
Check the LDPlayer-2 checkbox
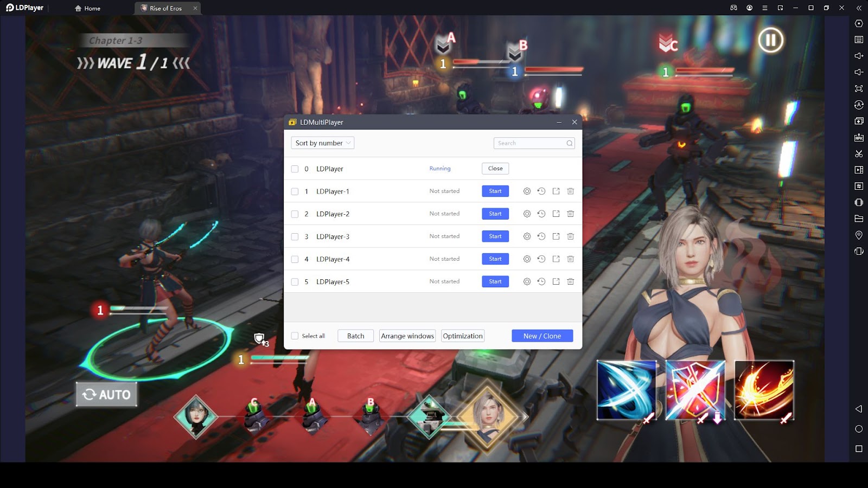(x=295, y=214)
